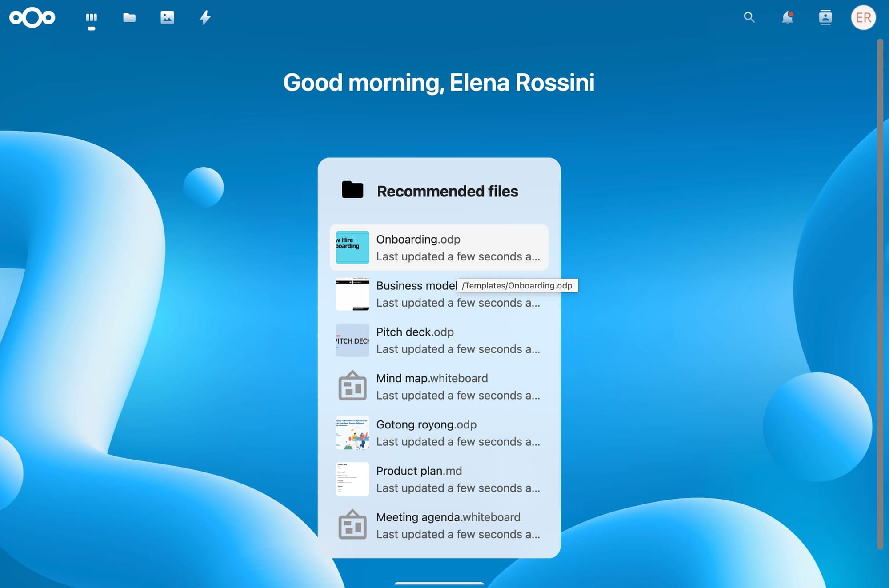Click the Meeting agenda whiteboard icon
This screenshot has width=889, height=588.
(352, 525)
